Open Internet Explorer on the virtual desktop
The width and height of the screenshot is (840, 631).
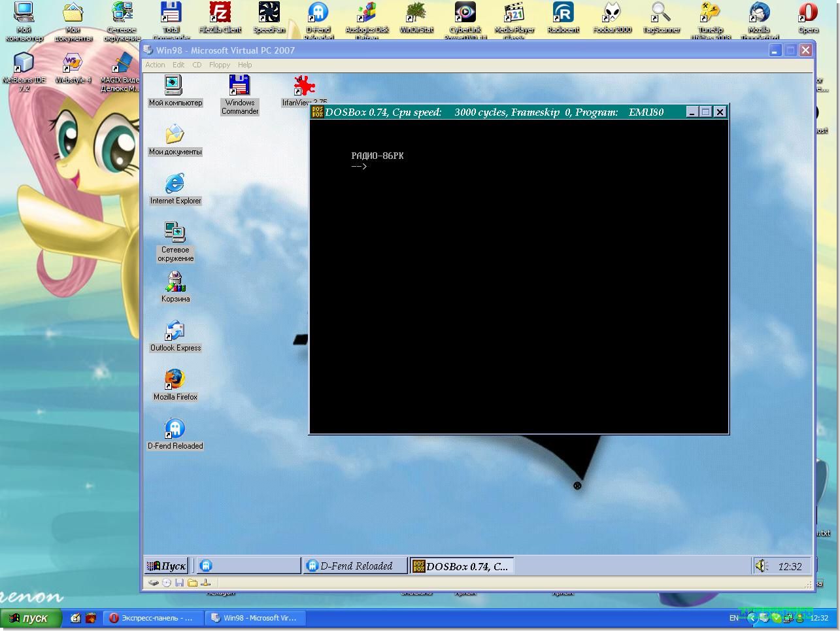[175, 184]
